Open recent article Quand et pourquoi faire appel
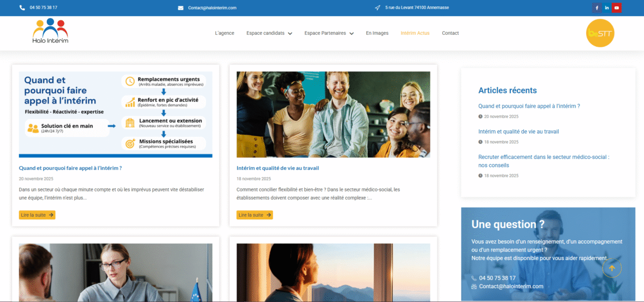 click(529, 106)
